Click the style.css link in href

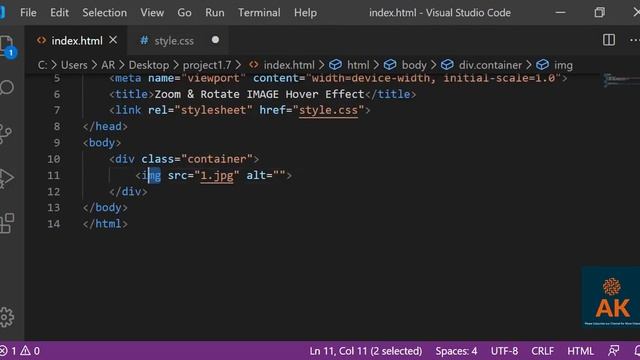coord(328,110)
